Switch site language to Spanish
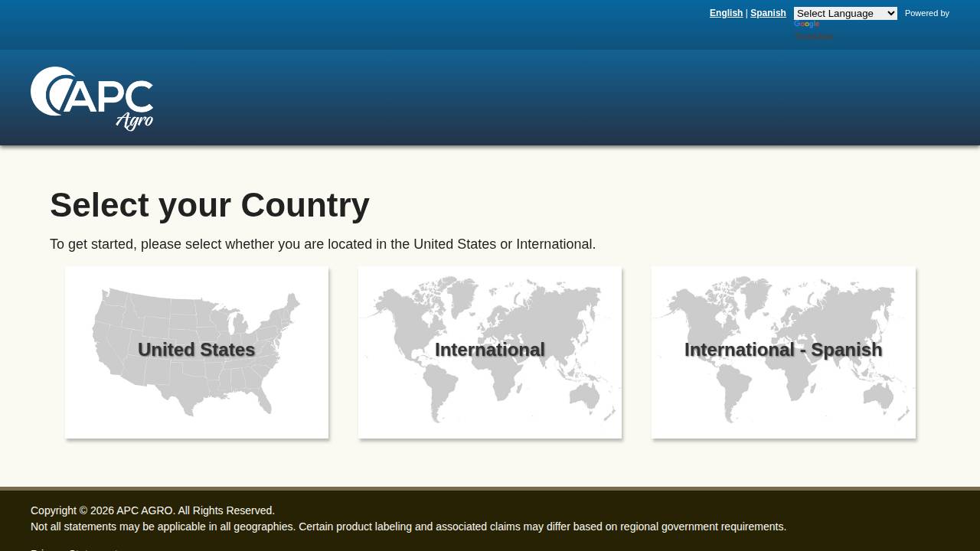Screen dimensions: 980x551 coord(768,13)
